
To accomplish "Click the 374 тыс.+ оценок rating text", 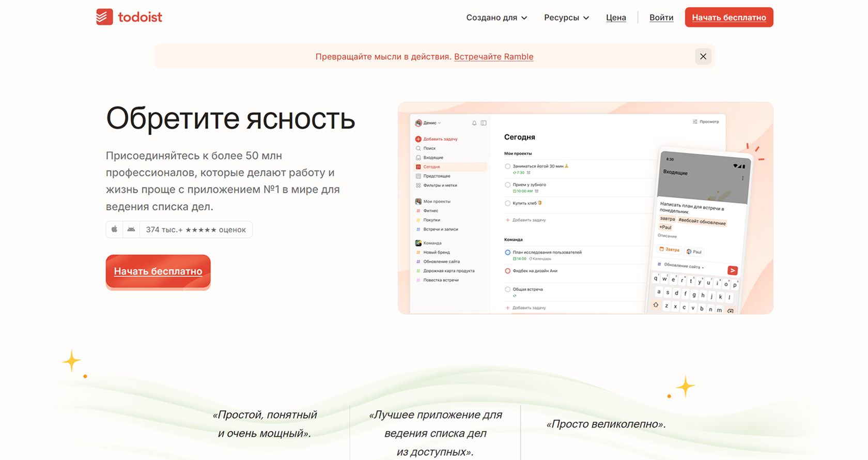I will tap(196, 229).
